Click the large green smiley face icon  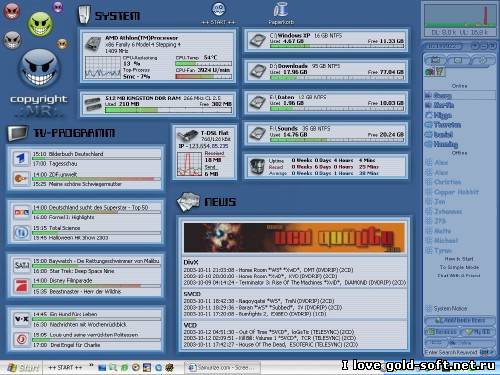tap(40, 24)
